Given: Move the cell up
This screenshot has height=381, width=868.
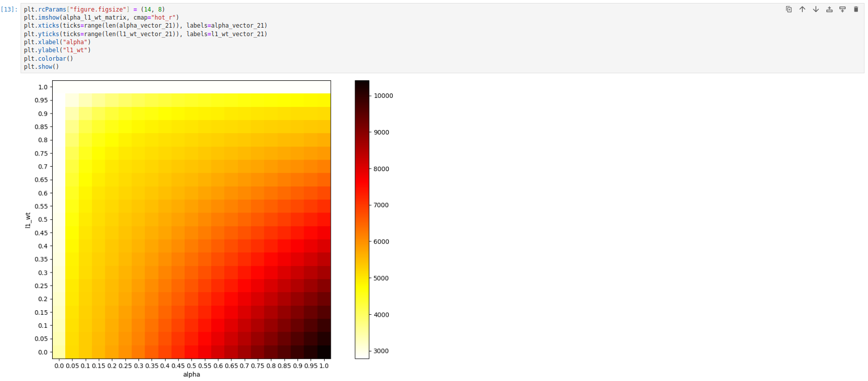Looking at the screenshot, I should point(802,10).
